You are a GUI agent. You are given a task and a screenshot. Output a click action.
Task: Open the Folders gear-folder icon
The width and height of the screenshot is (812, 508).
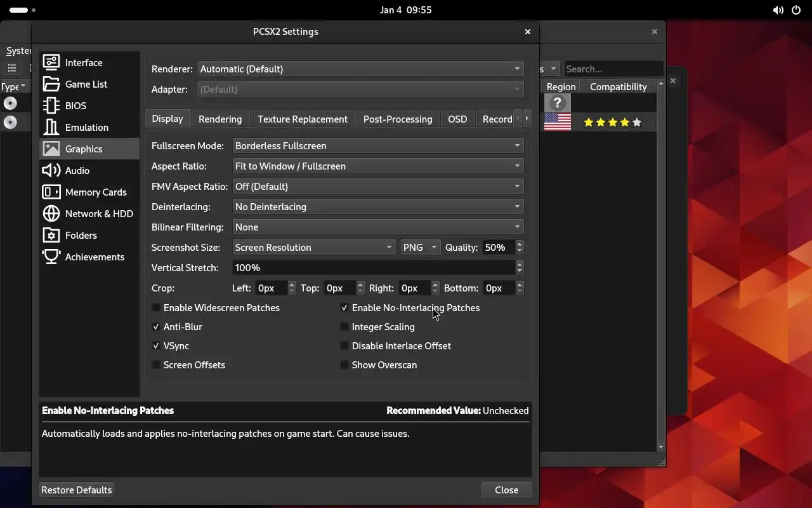(x=51, y=235)
